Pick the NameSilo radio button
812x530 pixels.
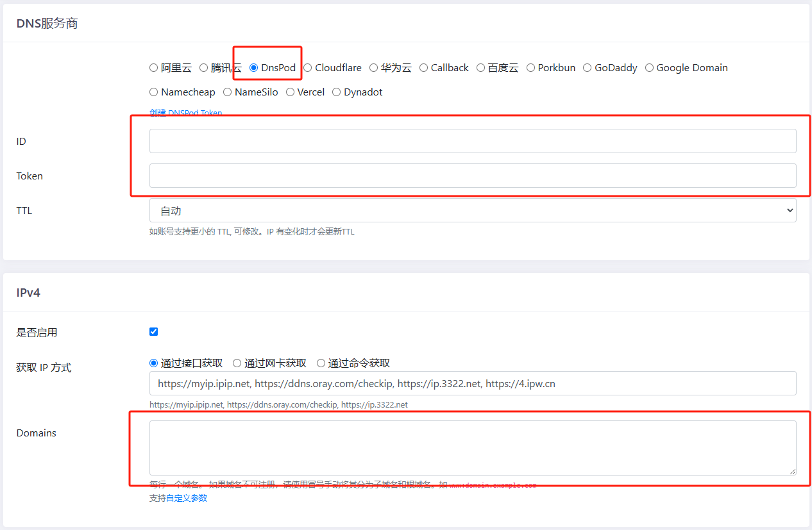tap(227, 92)
